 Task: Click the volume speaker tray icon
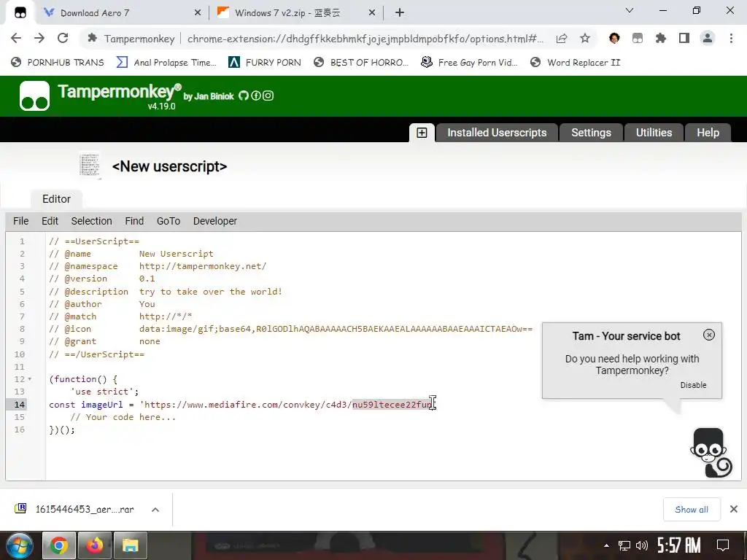point(642,545)
